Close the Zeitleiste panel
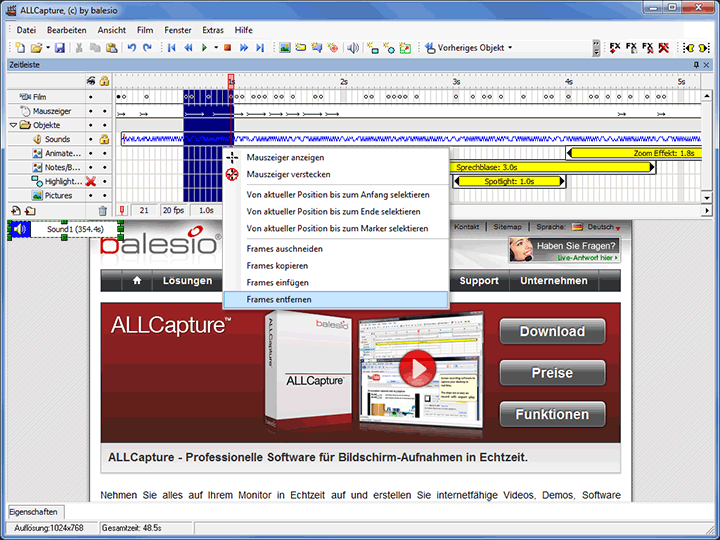The width and height of the screenshot is (720, 540). tap(706, 65)
